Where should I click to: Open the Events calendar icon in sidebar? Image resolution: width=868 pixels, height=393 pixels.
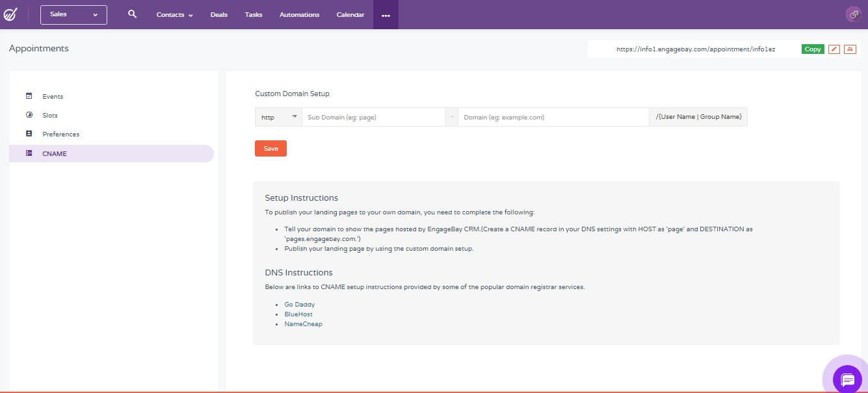point(29,95)
